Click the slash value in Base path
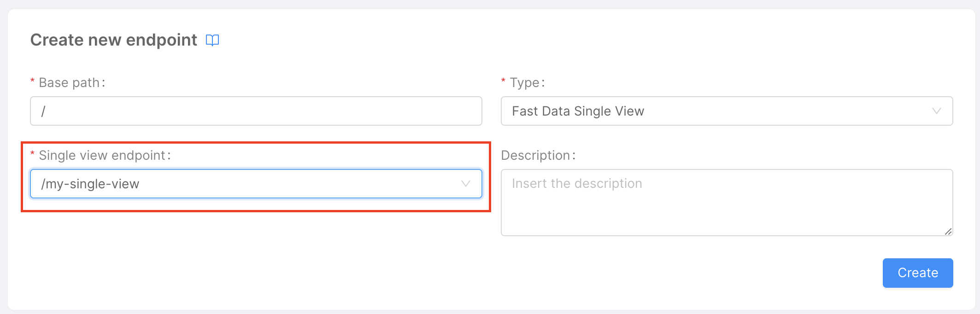Viewport: 980px width, 314px height. tap(43, 111)
